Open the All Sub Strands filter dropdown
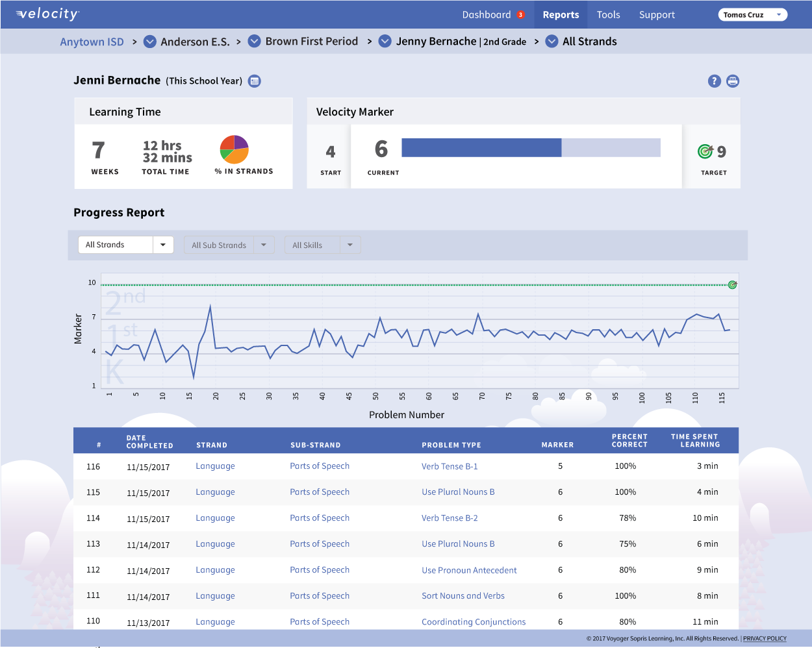Screen dimensions: 812x648 (229, 245)
